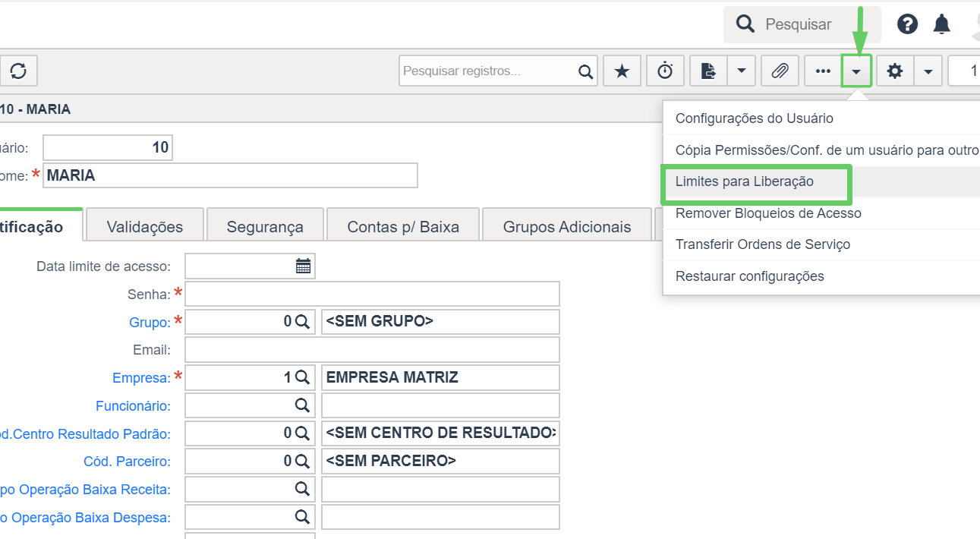Click the Operação Baixa Receita lookup magnifier
980x539 pixels.
coord(302,488)
